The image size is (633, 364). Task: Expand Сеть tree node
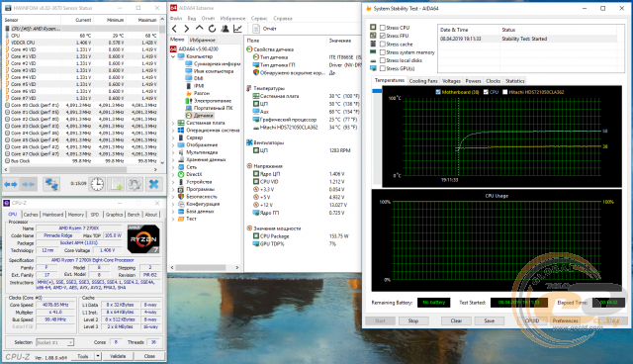174,167
